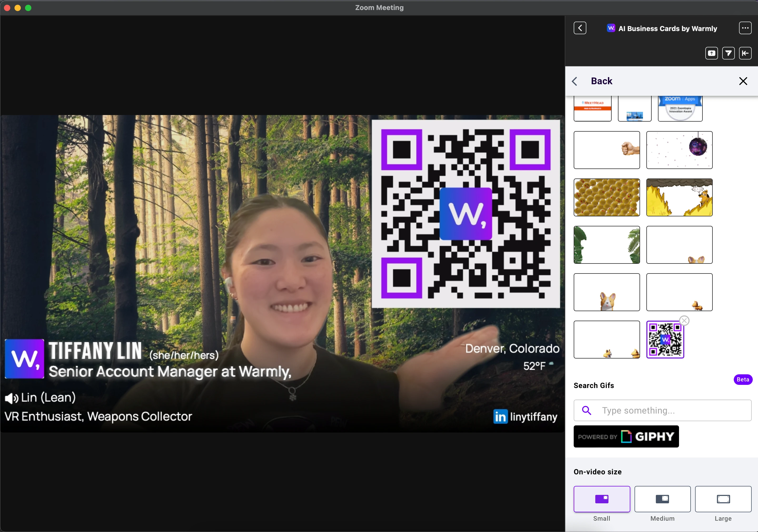Image resolution: width=758 pixels, height=532 pixels.
Task: Select the Large on-video size option
Action: pyautogui.click(x=723, y=499)
